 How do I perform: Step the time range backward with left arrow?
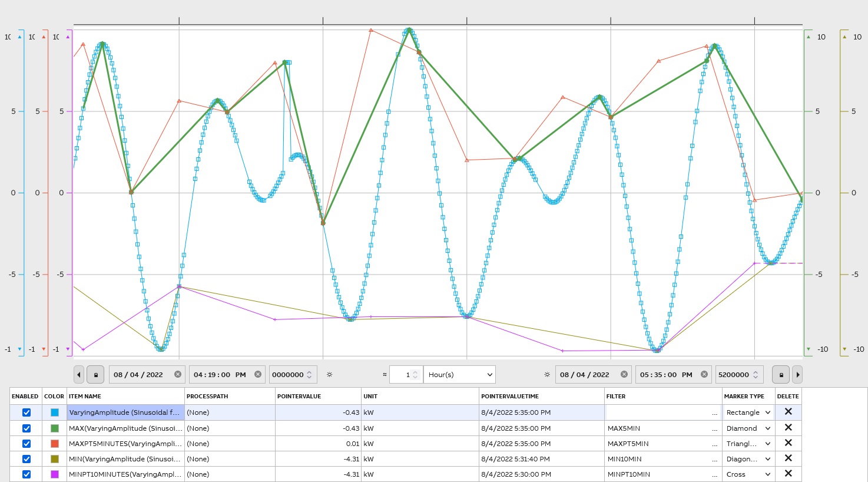(79, 375)
